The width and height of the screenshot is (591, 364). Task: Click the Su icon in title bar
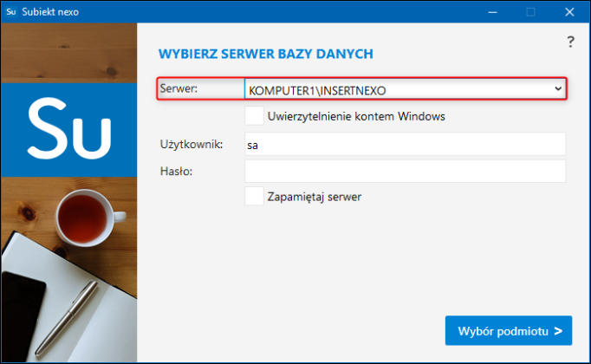11,11
